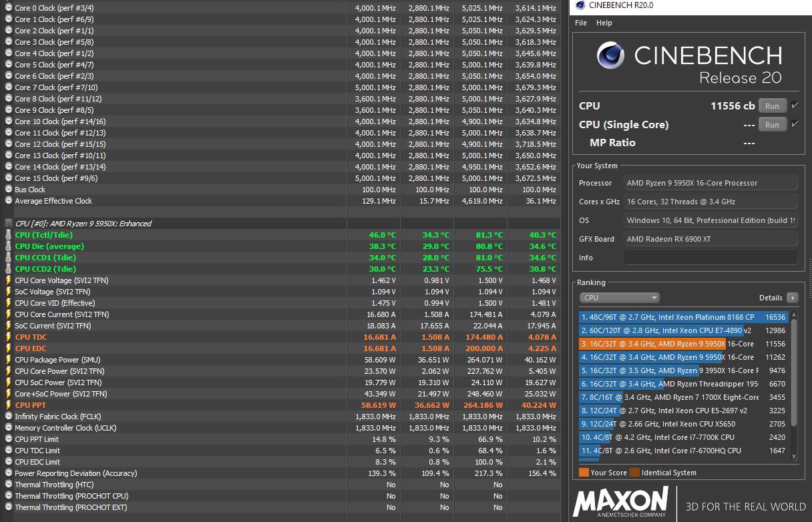This screenshot has height=522, width=812.
Task: Select Xeon Platinum 8168 ranking entry
Action: (x=683, y=317)
